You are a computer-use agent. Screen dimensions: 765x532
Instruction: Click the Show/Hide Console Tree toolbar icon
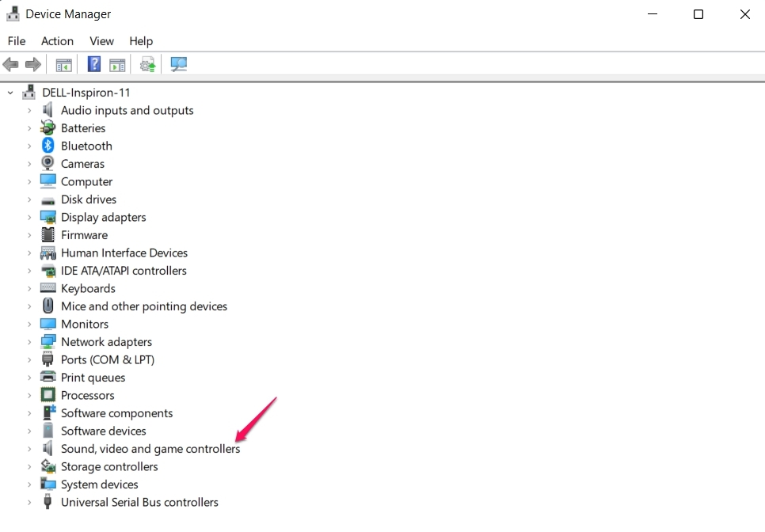(63, 64)
